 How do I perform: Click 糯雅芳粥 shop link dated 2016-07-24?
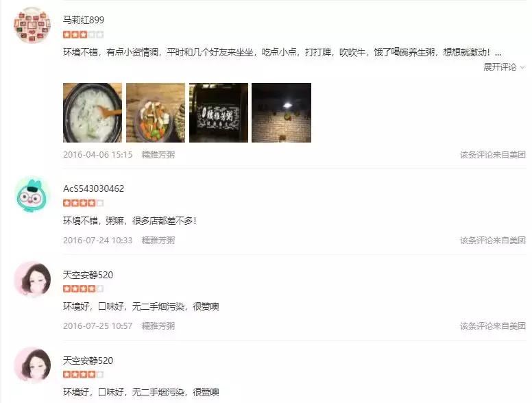coord(158,241)
